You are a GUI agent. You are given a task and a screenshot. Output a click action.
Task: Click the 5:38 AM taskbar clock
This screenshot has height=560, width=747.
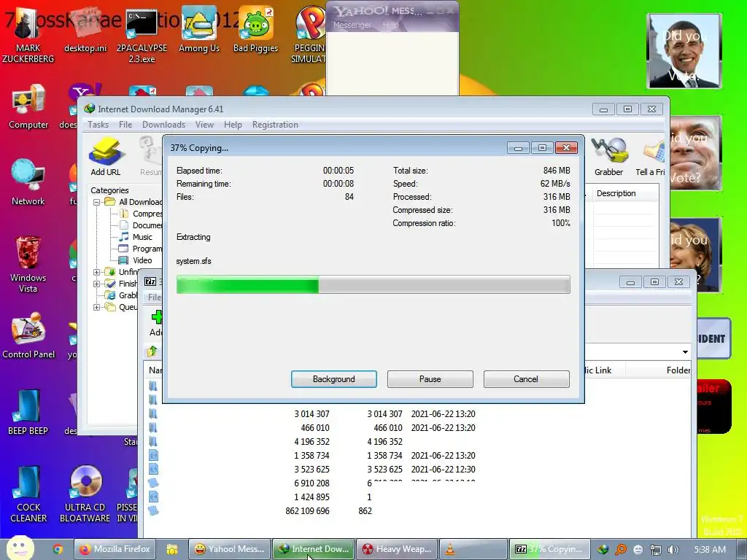(710, 550)
